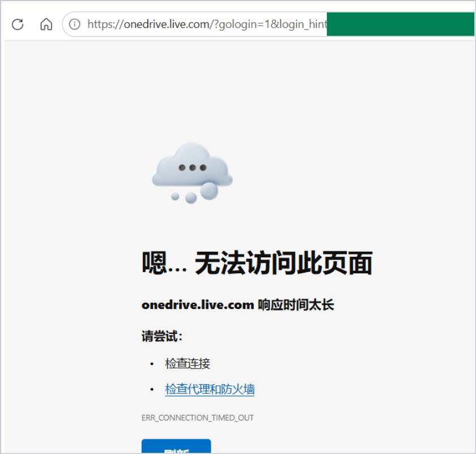Click the cloud error illustration
The height and width of the screenshot is (454, 476).
[193, 173]
